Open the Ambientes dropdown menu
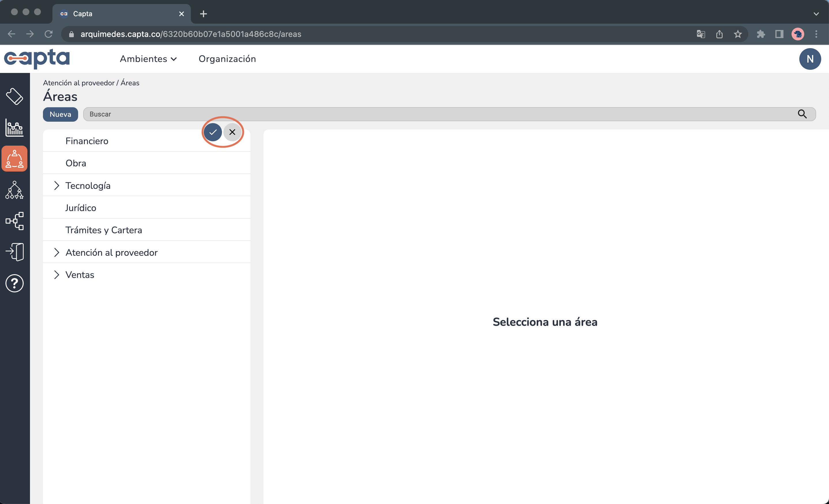The width and height of the screenshot is (829, 504). tap(148, 59)
